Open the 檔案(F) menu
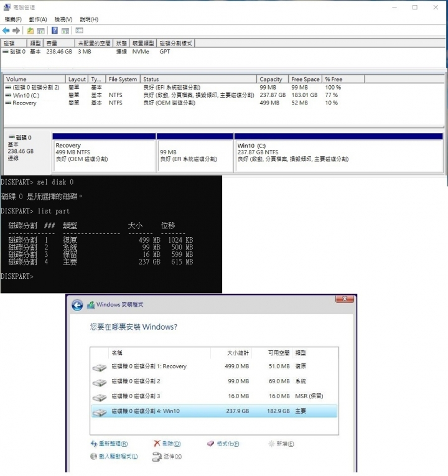The width and height of the screenshot is (448, 476). click(x=13, y=19)
